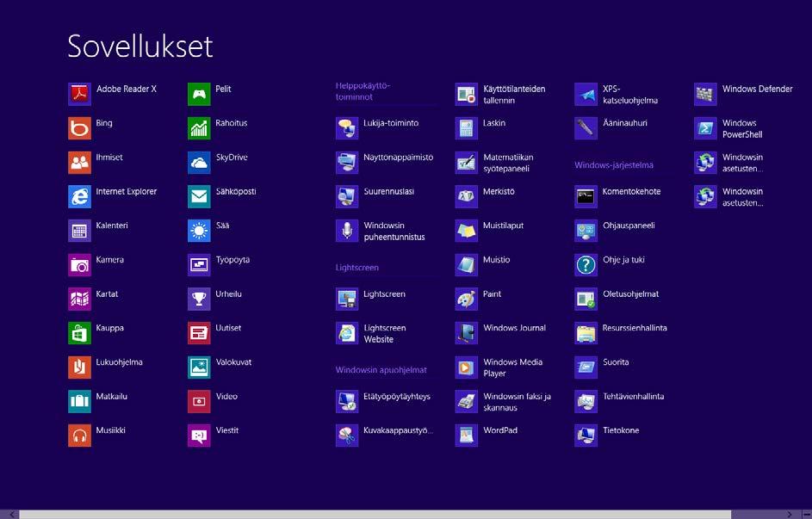Open the "Lightscreen Website" label
This screenshot has height=519, width=812.
click(x=384, y=334)
